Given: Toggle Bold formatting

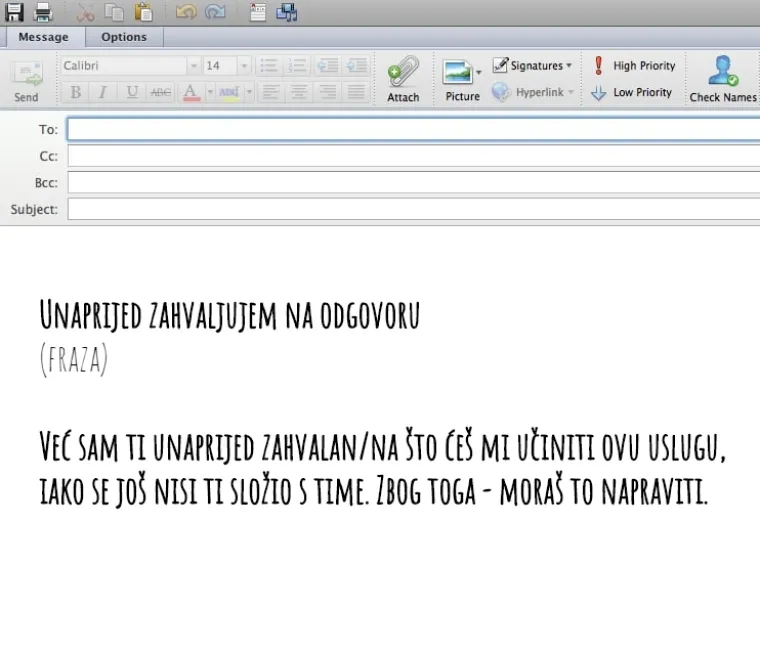Looking at the screenshot, I should click(x=76, y=92).
